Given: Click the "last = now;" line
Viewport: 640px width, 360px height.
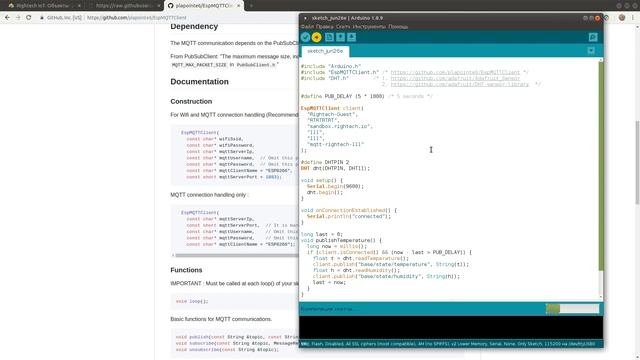Looking at the screenshot, I should [x=329, y=282].
